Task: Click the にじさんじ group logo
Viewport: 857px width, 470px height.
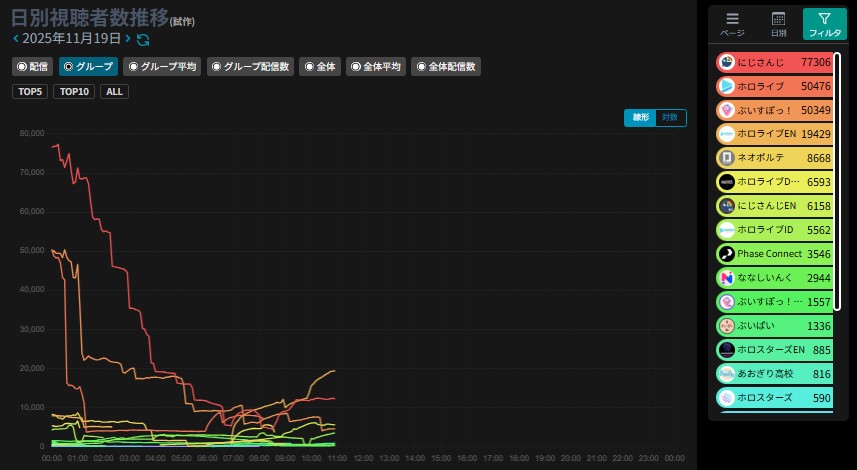Action: (726, 62)
